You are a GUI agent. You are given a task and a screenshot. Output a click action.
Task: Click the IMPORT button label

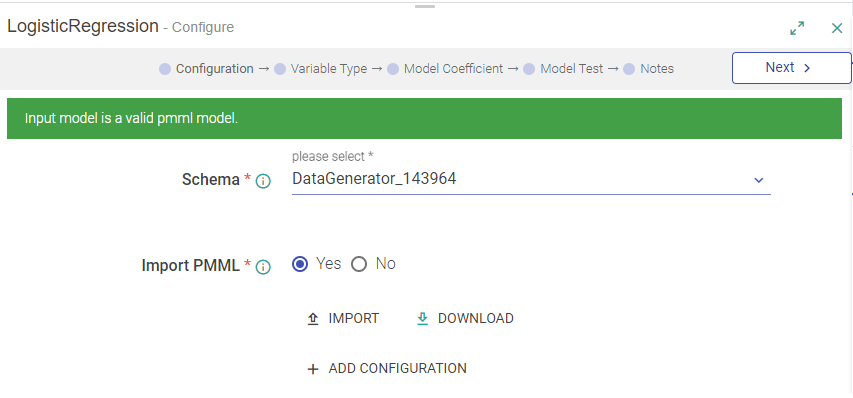[x=354, y=319]
